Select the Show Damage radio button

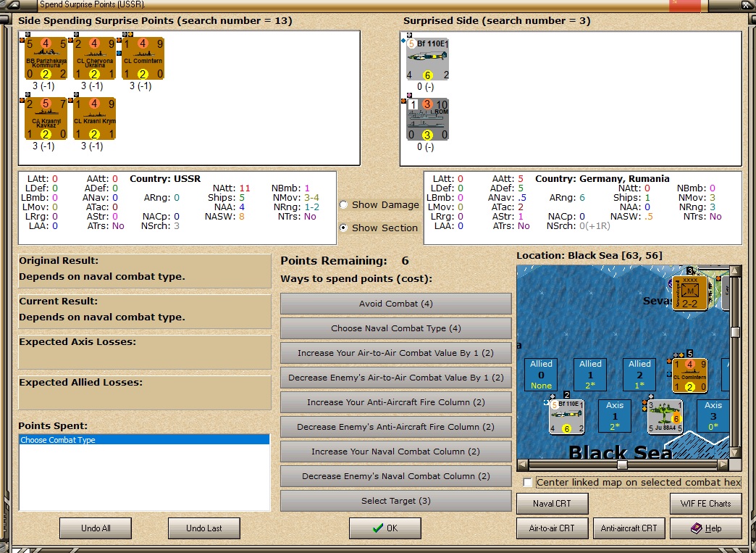pos(344,204)
